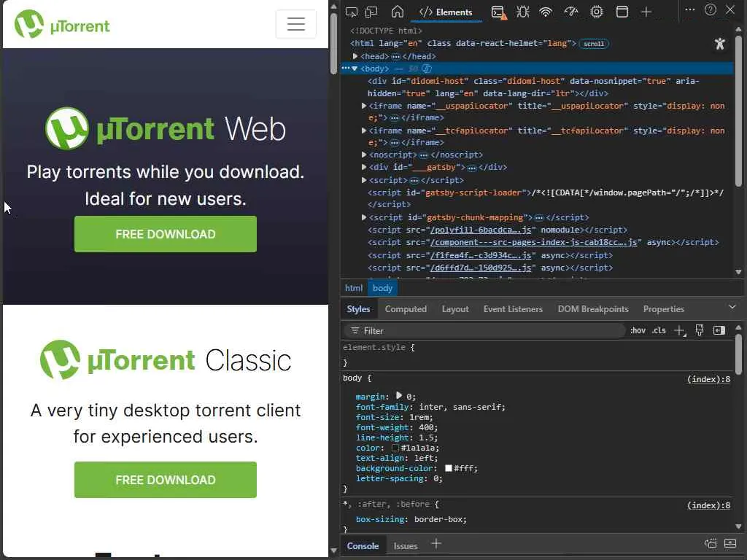Open polyfill script source link

(x=480, y=230)
